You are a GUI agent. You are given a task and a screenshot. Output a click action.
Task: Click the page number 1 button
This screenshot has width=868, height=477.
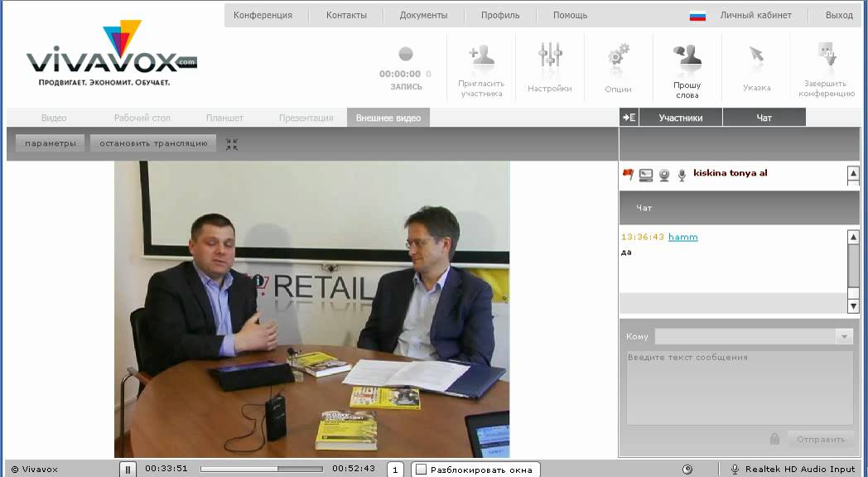click(395, 470)
